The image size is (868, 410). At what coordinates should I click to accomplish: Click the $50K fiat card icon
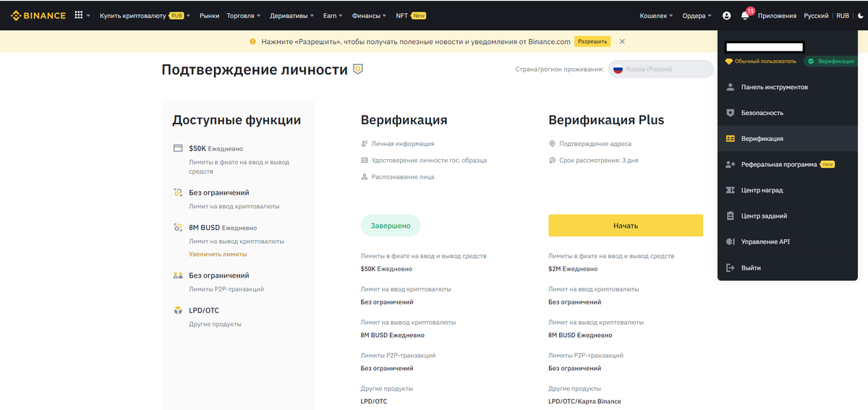point(178,148)
